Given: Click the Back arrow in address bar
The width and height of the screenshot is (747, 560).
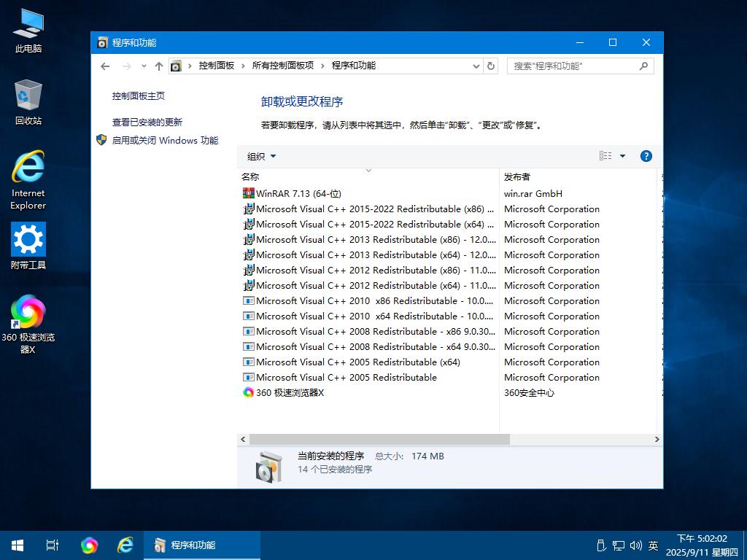Looking at the screenshot, I should pyautogui.click(x=105, y=66).
